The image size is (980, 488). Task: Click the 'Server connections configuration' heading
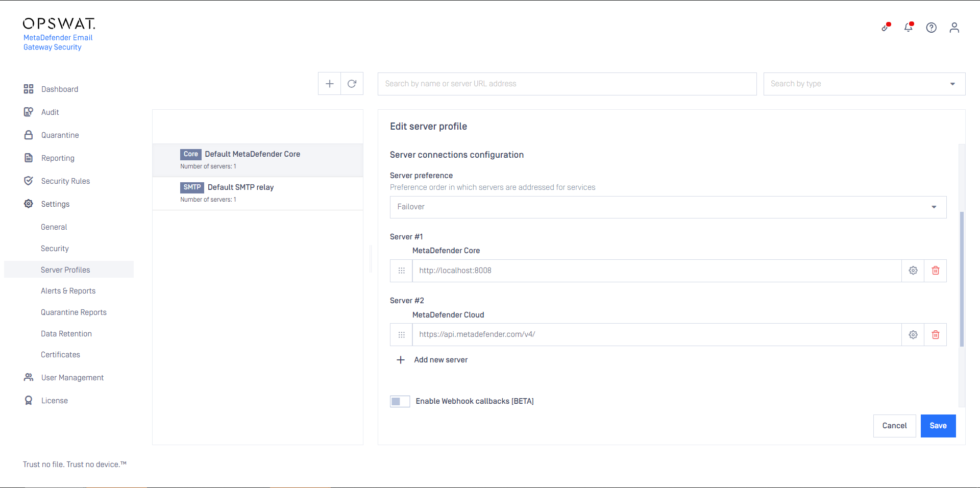pyautogui.click(x=457, y=155)
